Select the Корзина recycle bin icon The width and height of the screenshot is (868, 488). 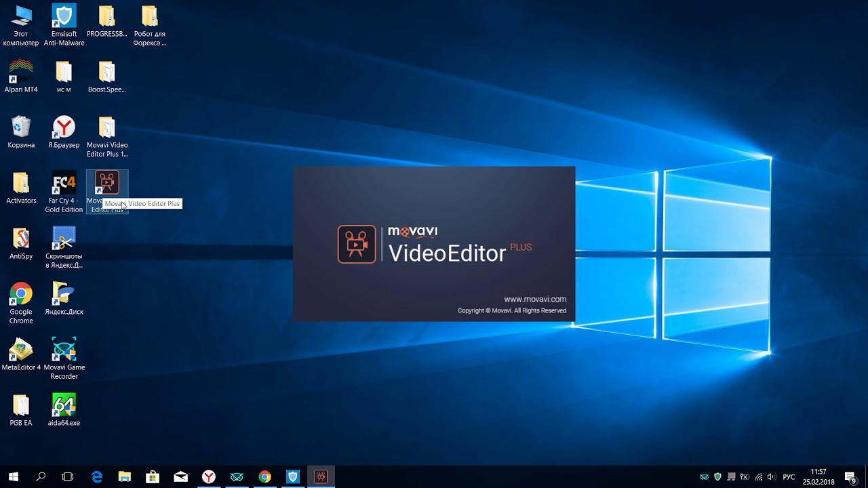pos(21,132)
